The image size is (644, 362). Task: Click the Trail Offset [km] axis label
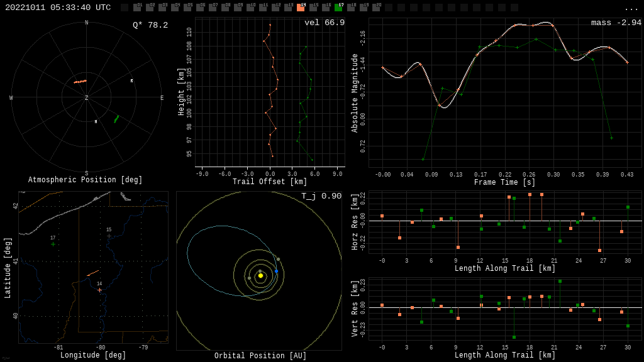(x=269, y=182)
